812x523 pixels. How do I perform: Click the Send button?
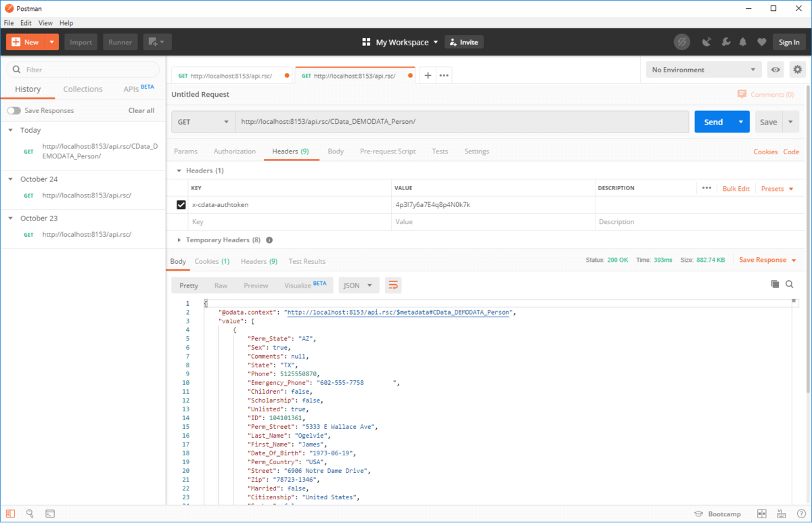pos(713,122)
